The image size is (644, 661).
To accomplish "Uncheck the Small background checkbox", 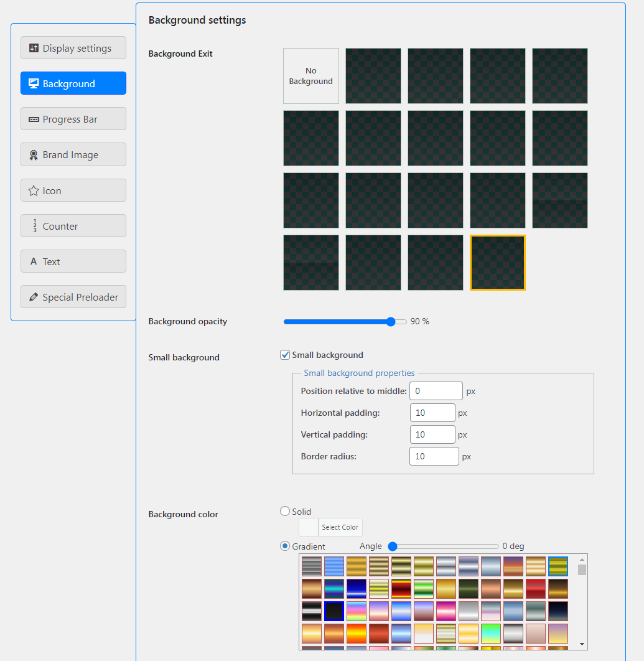I will (x=284, y=354).
